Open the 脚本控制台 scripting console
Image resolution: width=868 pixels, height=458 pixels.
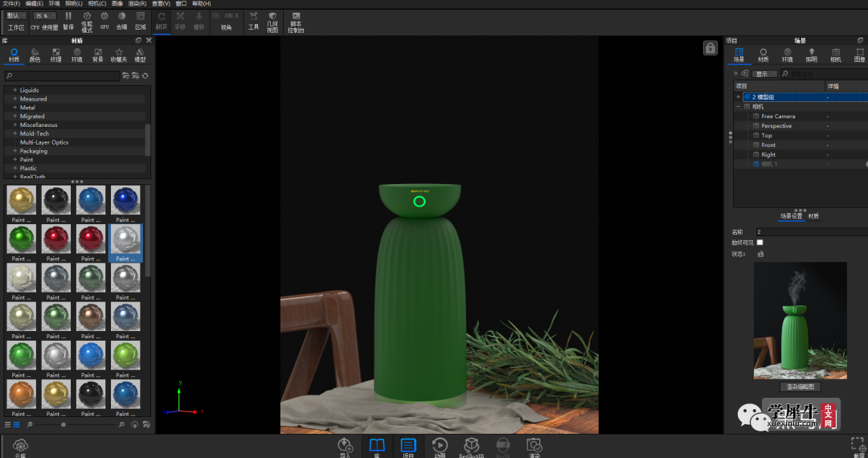[x=296, y=22]
